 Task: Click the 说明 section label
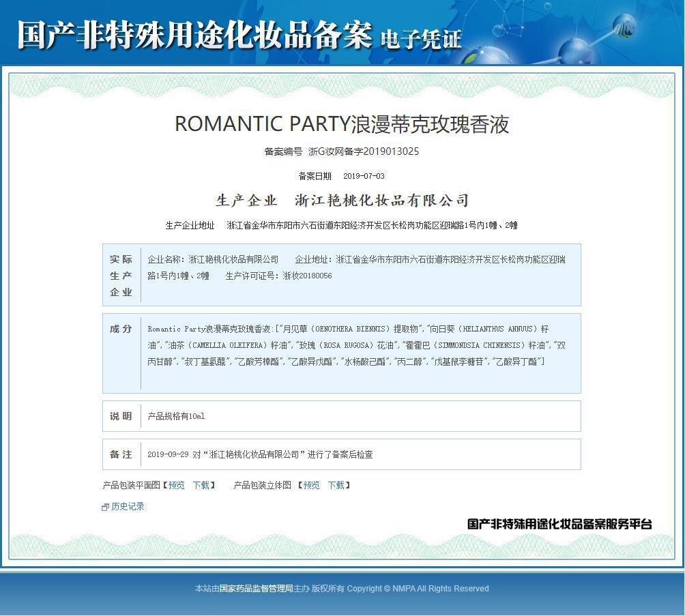[121, 416]
